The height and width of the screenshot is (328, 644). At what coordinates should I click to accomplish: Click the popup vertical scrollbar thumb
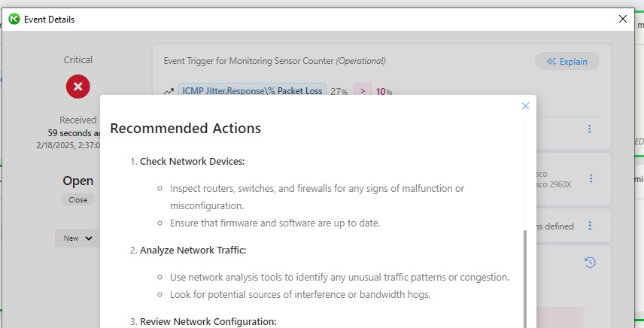pyautogui.click(x=525, y=279)
